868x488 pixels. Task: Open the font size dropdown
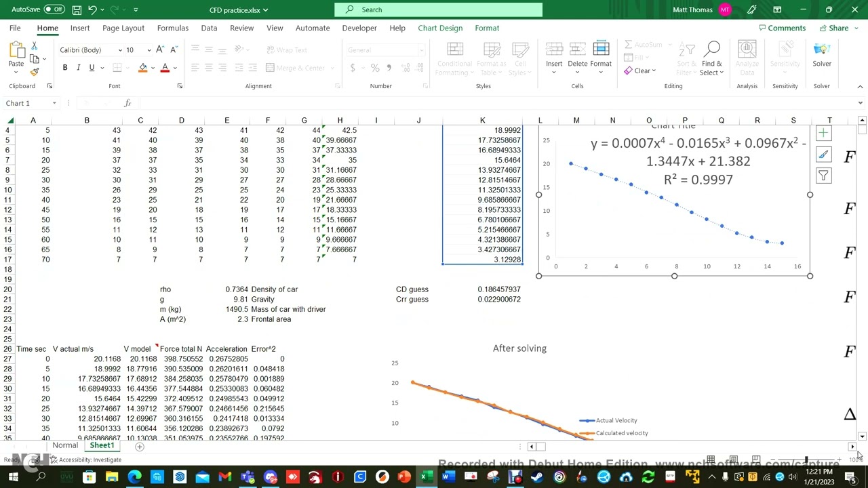click(x=149, y=50)
